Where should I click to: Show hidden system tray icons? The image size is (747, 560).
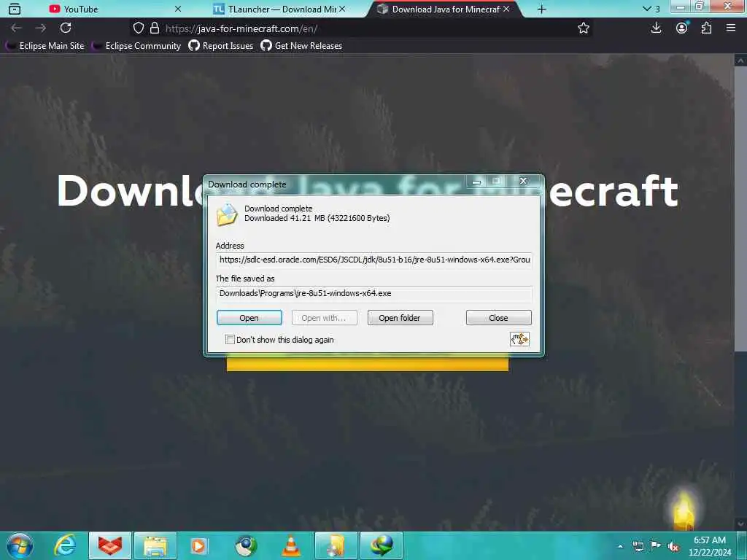[x=620, y=546]
